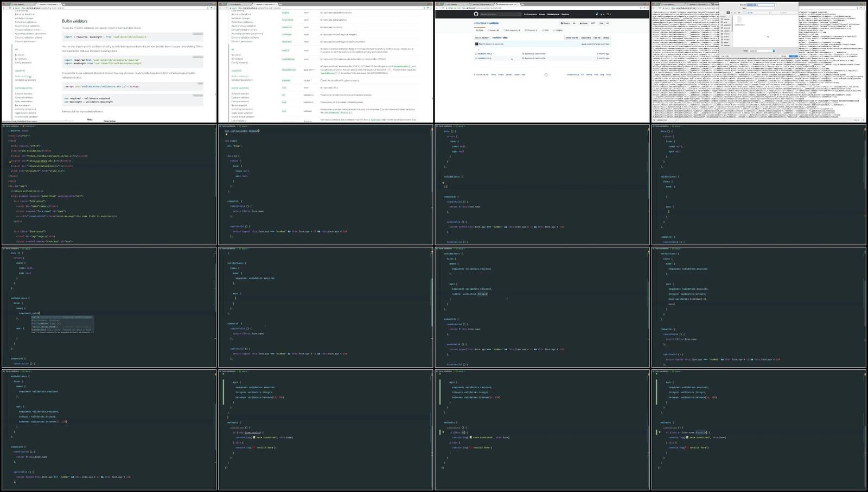868x492 pixels.
Task: Click the Save As filename field
Action: (x=760, y=5)
